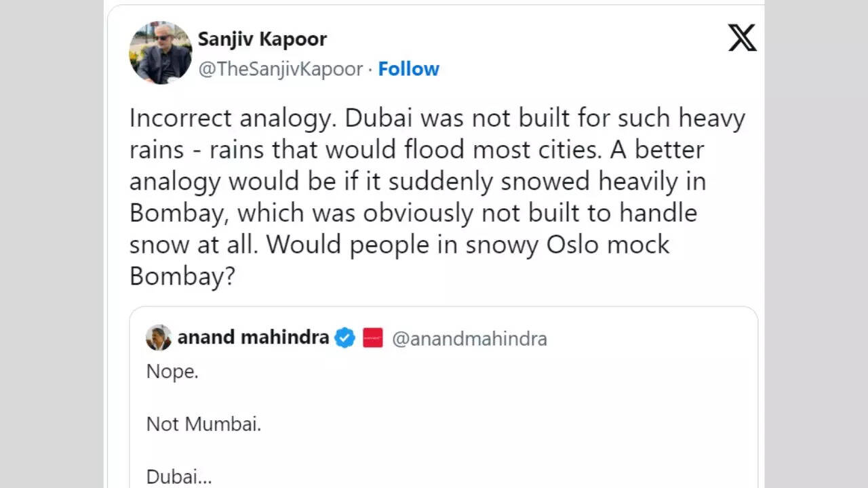Click the "Nope." line in quoted tweet
Image resolution: width=868 pixels, height=488 pixels.
click(x=172, y=371)
